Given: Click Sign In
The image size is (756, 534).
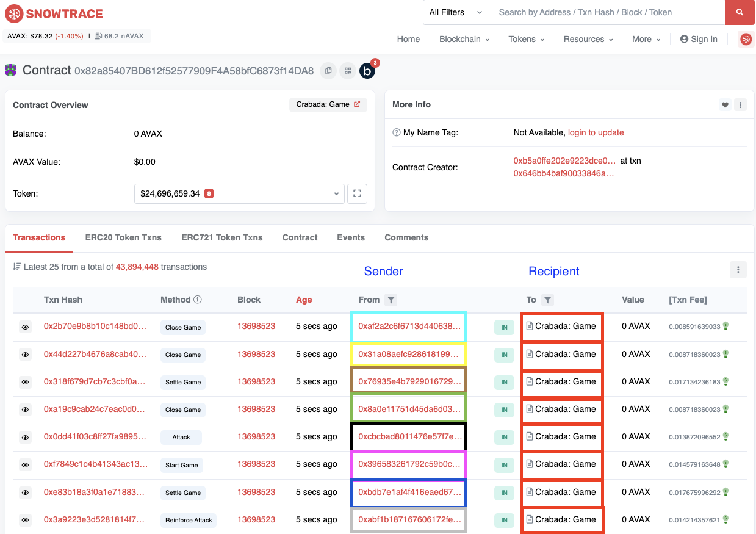Looking at the screenshot, I should [699, 39].
